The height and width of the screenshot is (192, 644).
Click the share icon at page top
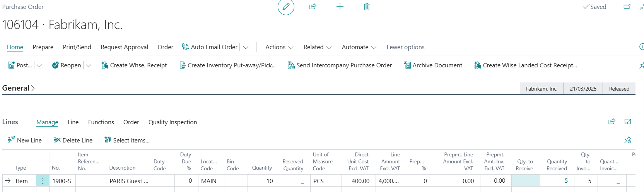point(313,7)
